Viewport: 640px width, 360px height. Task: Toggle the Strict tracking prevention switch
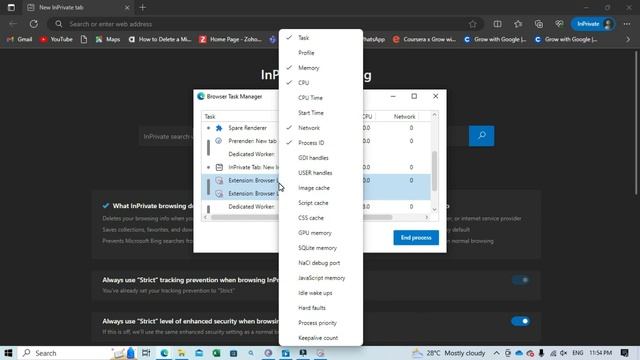[521, 280]
